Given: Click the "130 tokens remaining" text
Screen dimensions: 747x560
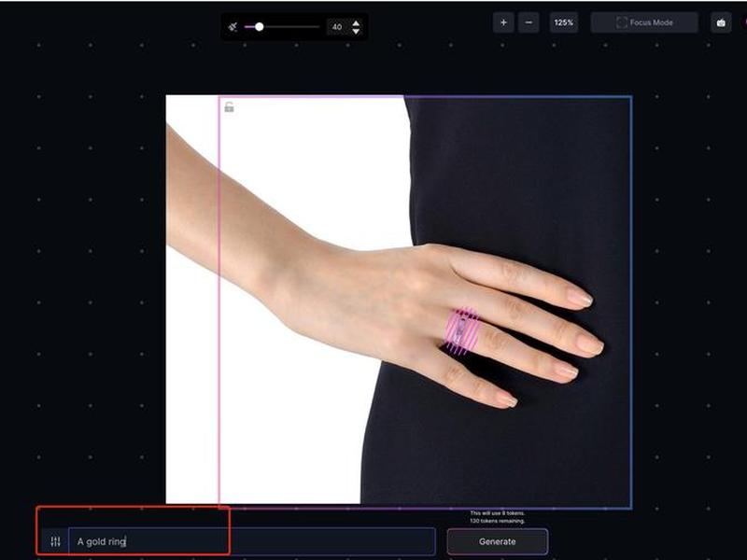Looking at the screenshot, I should pos(498,521).
